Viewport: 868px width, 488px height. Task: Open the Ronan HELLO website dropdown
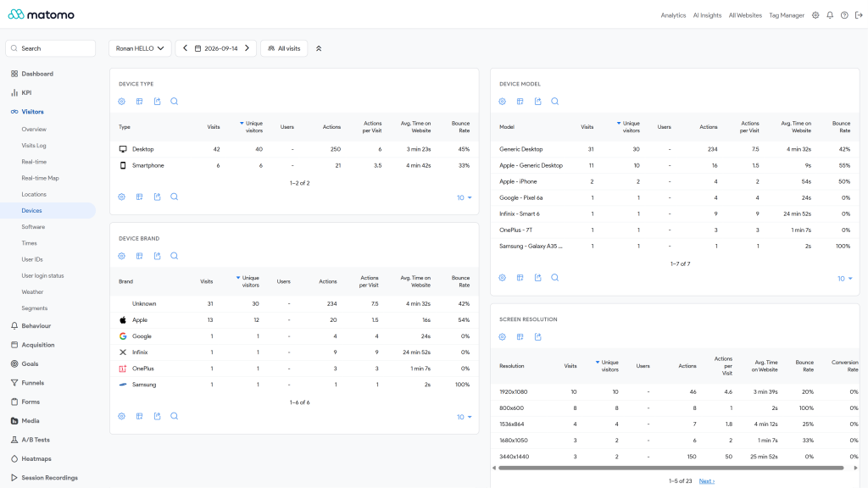click(140, 48)
